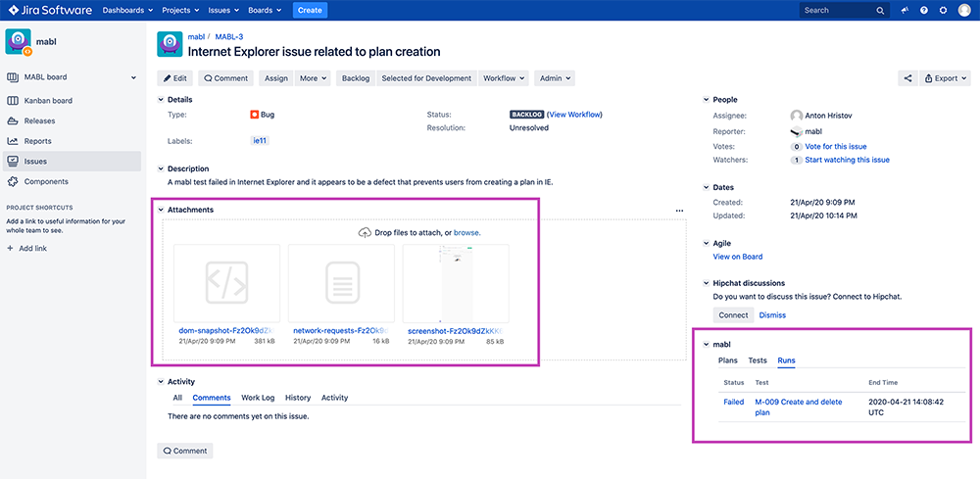Open the attachments options ellipsis
980x479 pixels.
coord(679,211)
